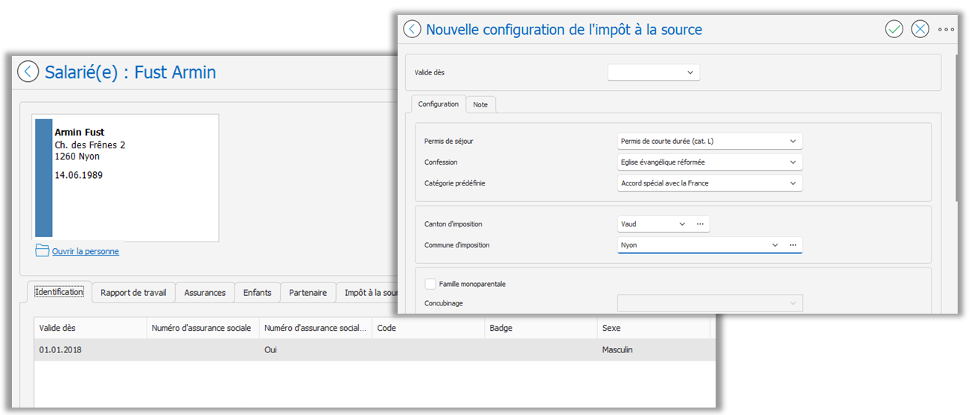Open the Partenaire tab
This screenshot has height=415, width=980.
[308, 293]
